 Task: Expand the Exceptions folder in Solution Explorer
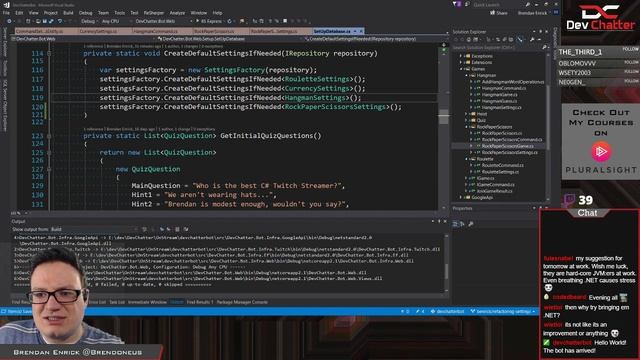[461, 56]
